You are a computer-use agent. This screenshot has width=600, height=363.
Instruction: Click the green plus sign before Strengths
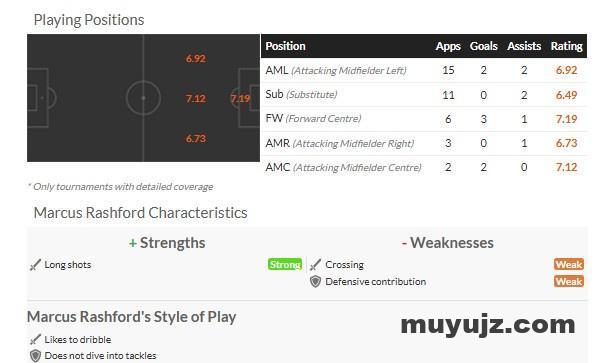133,243
